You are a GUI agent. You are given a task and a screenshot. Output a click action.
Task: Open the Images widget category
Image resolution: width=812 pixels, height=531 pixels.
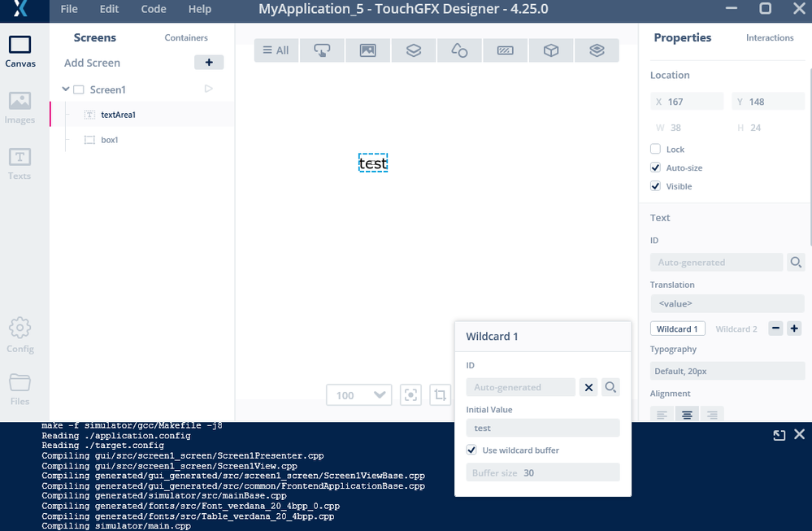point(367,50)
